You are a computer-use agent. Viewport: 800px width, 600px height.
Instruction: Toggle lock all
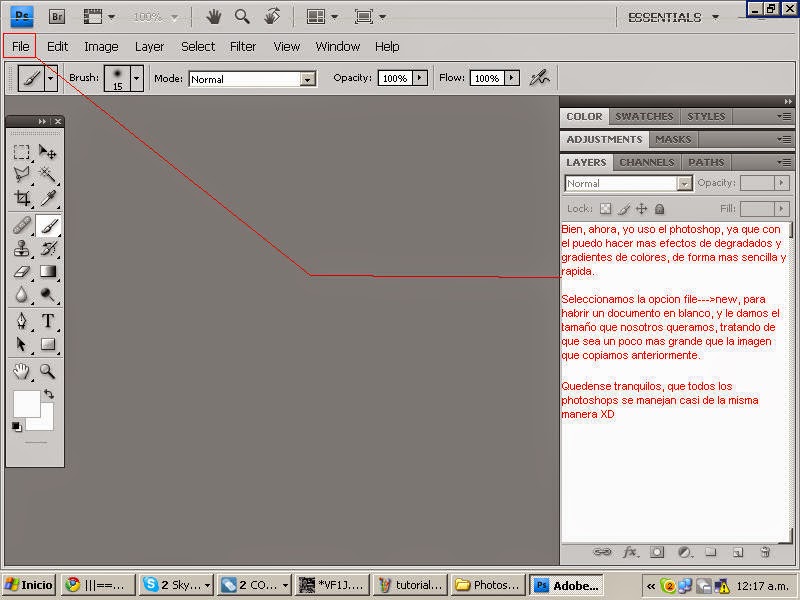pos(659,209)
